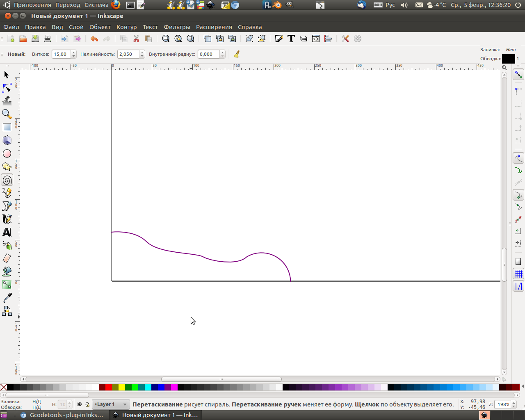Open the Слой menu
The height and width of the screenshot is (420, 525).
pos(76,27)
